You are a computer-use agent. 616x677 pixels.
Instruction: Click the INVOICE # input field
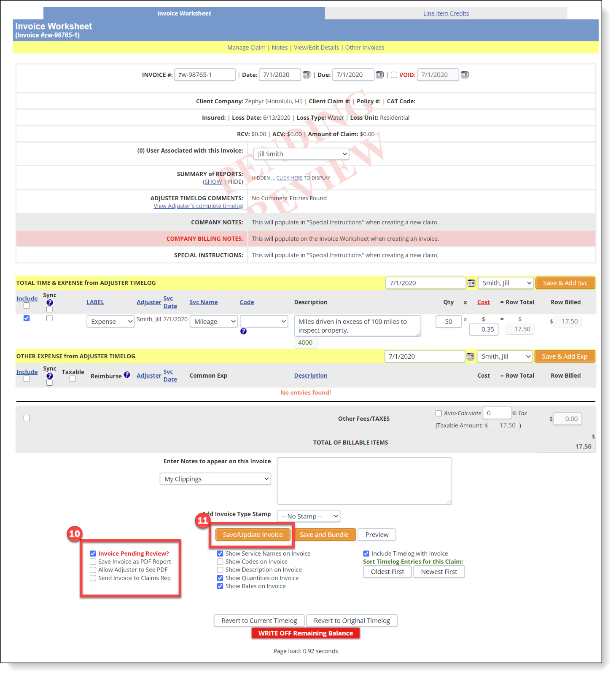click(205, 75)
